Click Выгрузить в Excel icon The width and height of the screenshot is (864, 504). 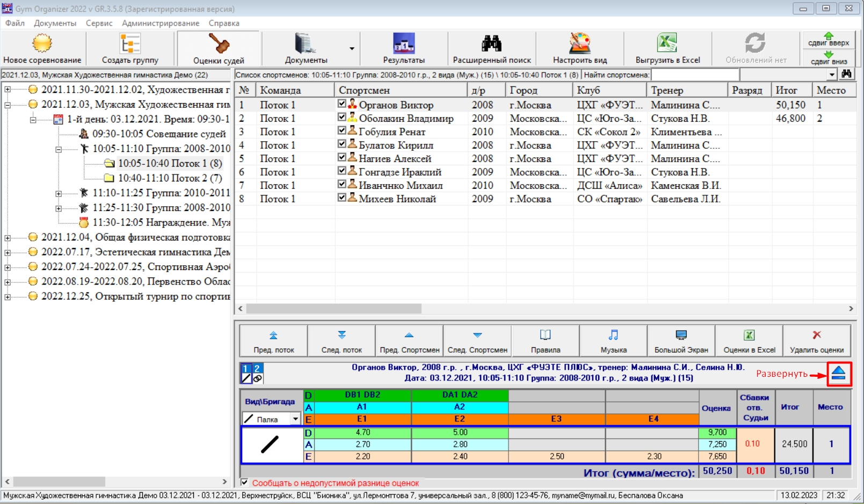tap(667, 43)
